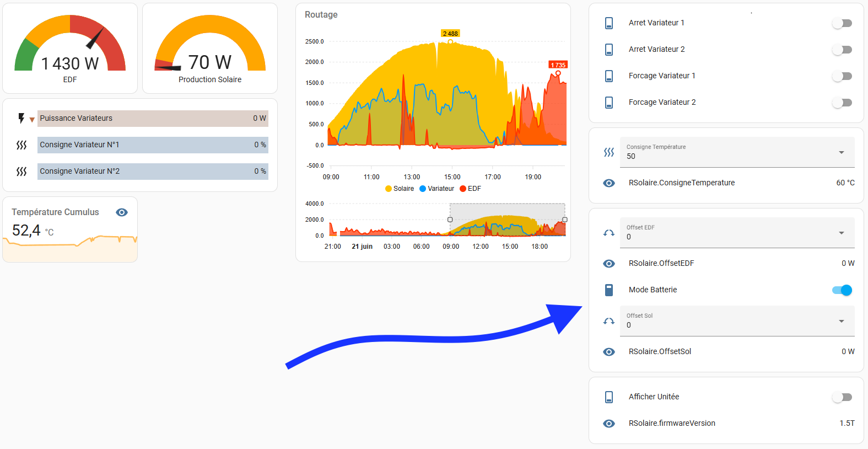The image size is (868, 449).
Task: Click the 70 W solar reading
Action: pos(210,62)
